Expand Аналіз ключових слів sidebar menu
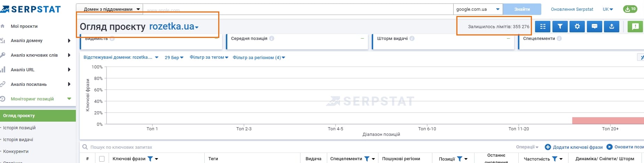Screen dimensions: 644x163 tap(69, 55)
